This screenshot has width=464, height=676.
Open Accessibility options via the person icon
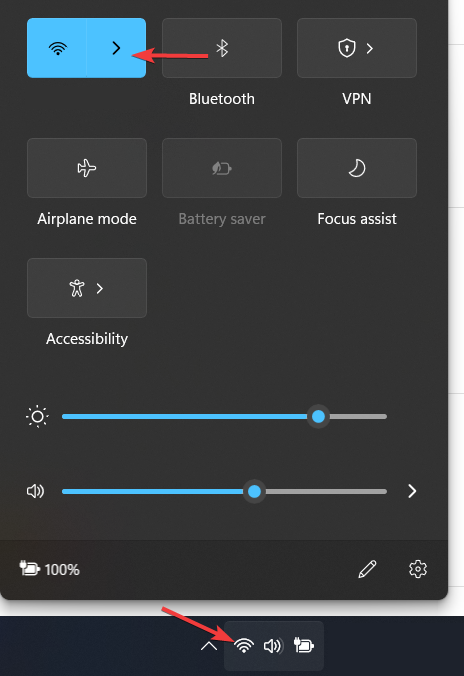[77, 288]
